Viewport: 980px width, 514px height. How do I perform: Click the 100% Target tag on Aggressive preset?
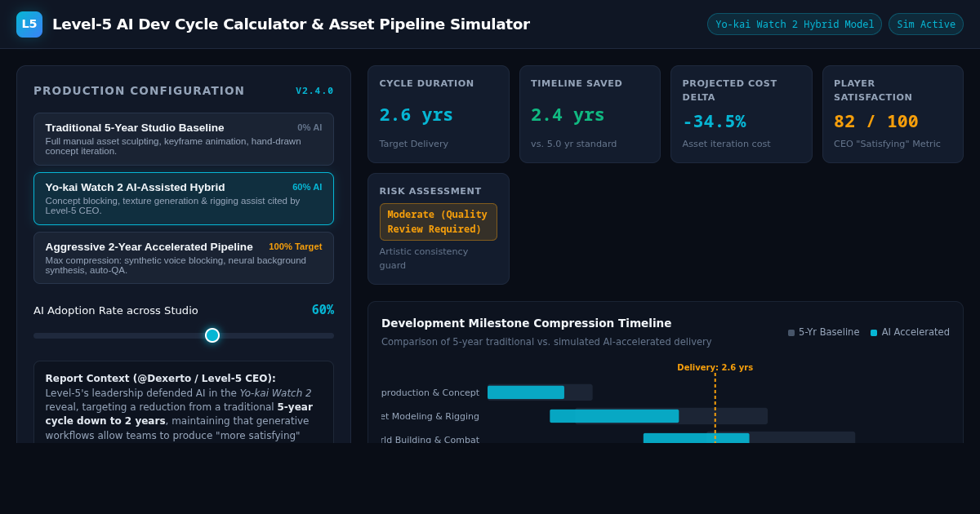click(296, 246)
